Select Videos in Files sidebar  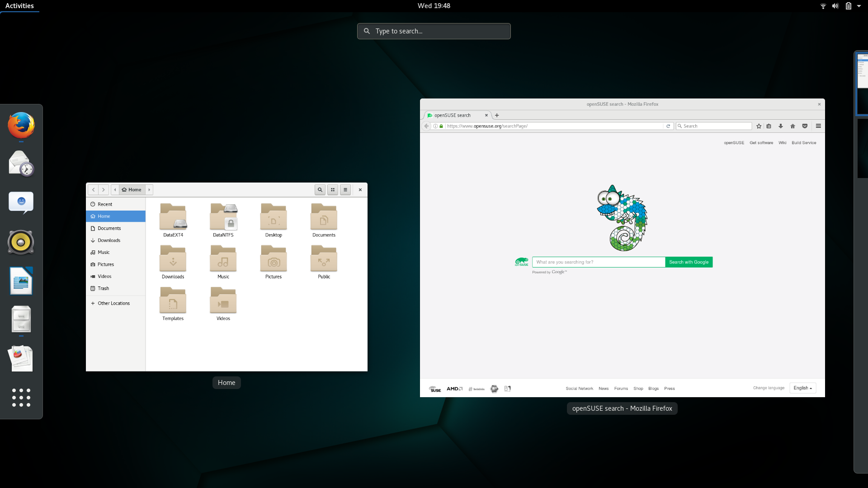(116, 276)
